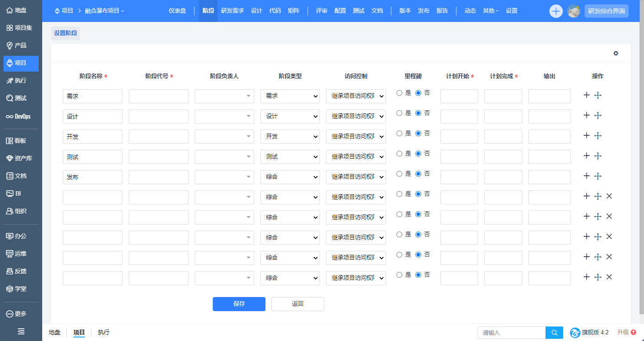Open the 阶段类型 dropdown for 测试 row
Image resolution: width=644 pixels, height=341 pixels.
point(290,157)
